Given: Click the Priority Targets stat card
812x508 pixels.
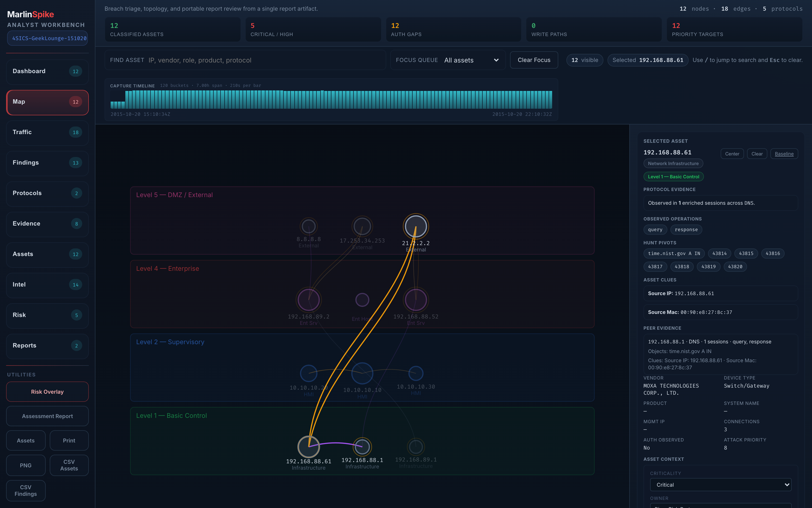Looking at the screenshot, I should coord(735,29).
